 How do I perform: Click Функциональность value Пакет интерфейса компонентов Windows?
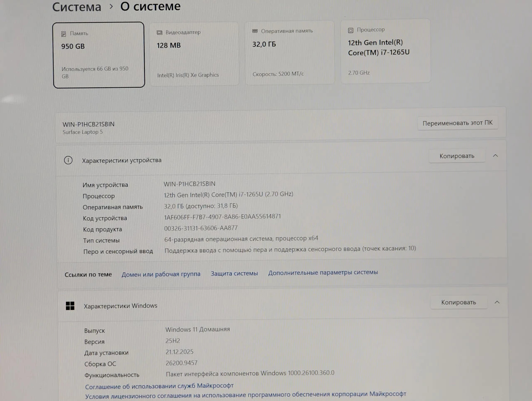(x=250, y=373)
